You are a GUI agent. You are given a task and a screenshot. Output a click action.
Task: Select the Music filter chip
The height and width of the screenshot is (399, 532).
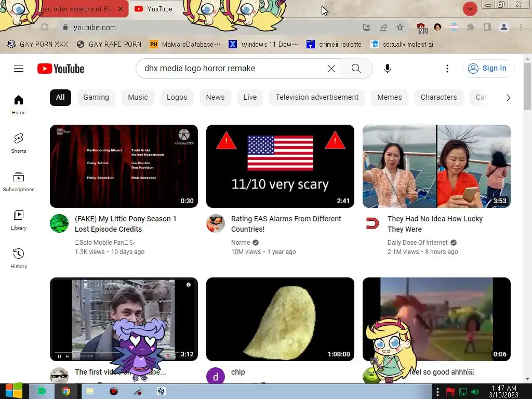tap(138, 97)
